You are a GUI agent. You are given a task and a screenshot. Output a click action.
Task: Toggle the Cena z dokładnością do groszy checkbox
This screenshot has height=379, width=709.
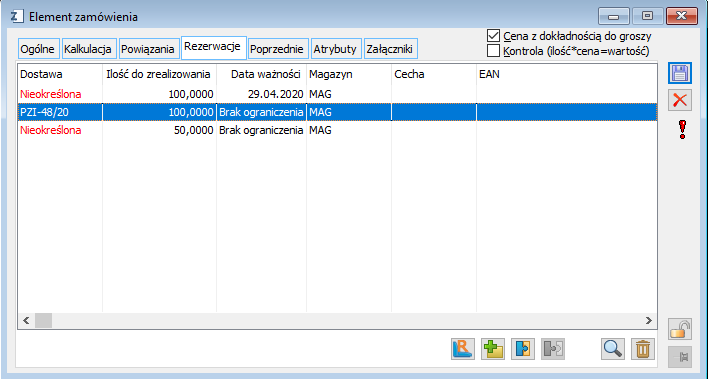coord(493,36)
